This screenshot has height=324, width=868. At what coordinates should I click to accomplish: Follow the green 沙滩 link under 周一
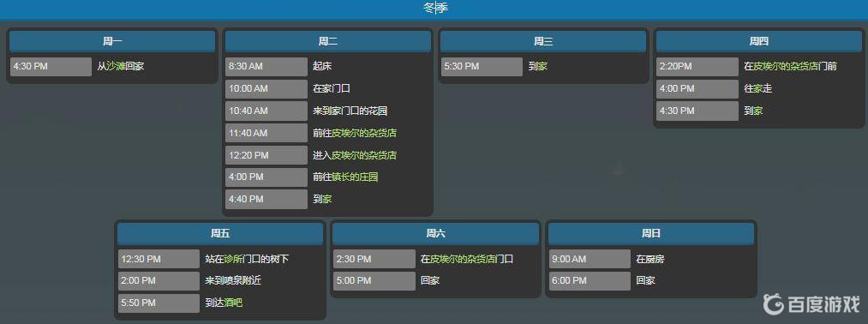[x=117, y=67]
